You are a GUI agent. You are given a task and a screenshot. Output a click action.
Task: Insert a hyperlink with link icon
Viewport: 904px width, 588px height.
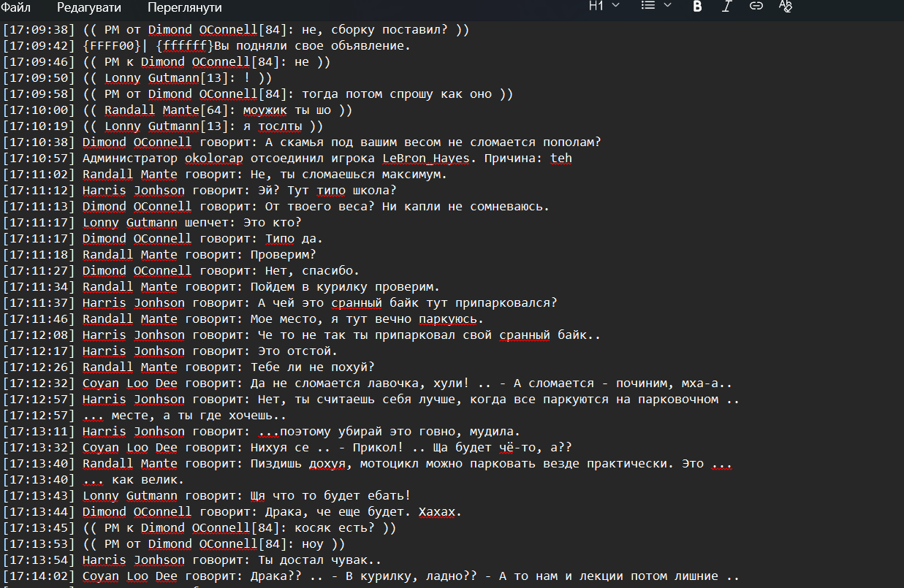pos(756,7)
